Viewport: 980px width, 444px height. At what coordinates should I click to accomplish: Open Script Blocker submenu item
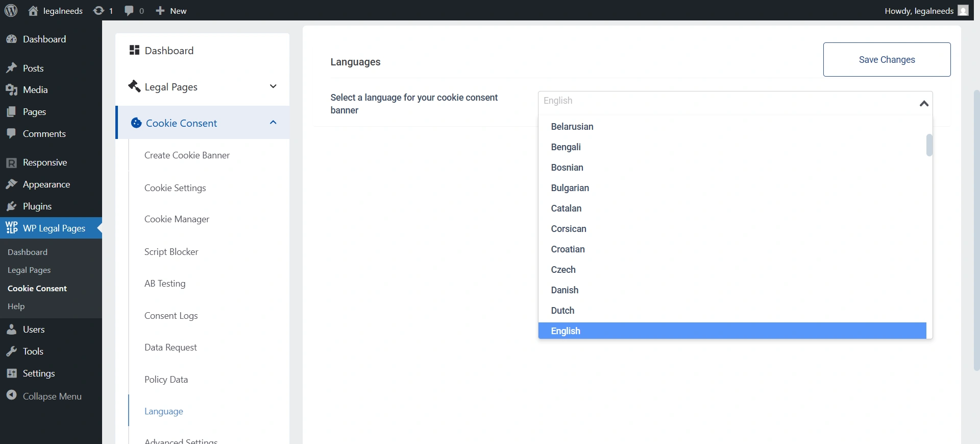click(x=171, y=252)
